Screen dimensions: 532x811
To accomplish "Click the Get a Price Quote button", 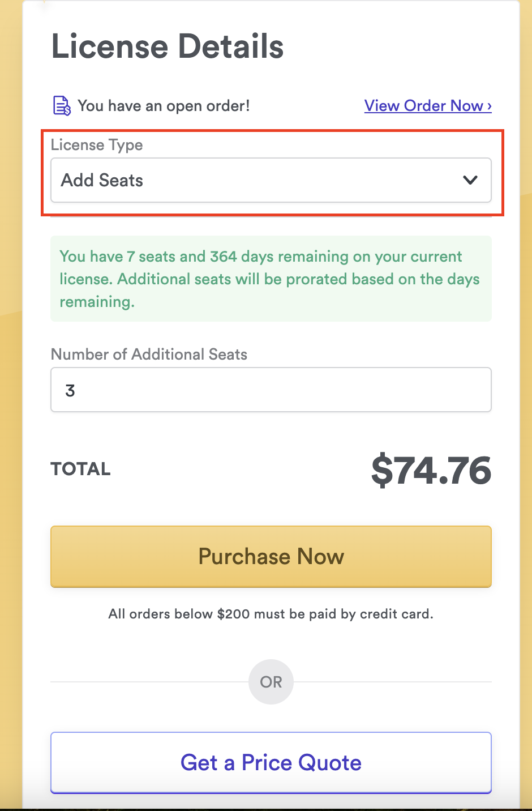I will pos(271,762).
